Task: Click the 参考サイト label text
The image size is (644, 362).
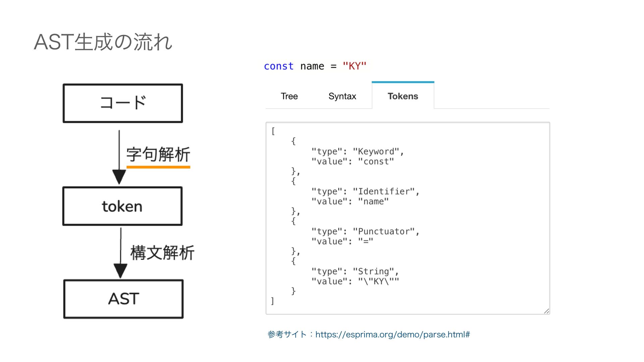Action: click(x=287, y=335)
